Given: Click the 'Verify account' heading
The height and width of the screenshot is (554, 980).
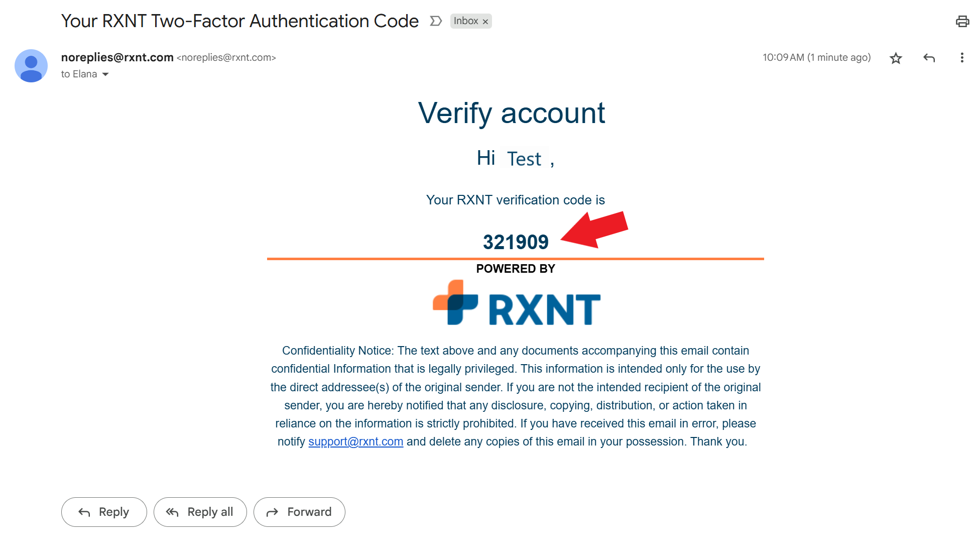Looking at the screenshot, I should click(x=511, y=113).
